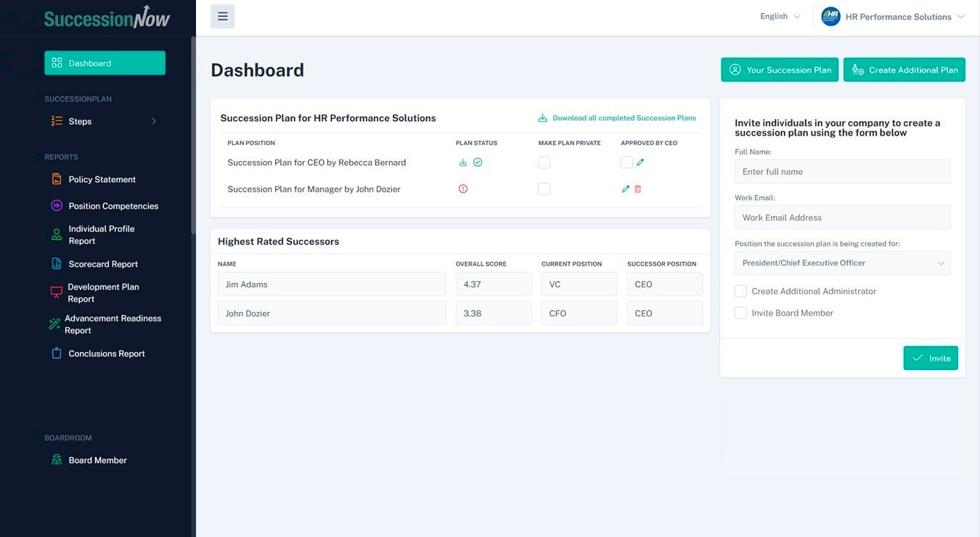Click the red delete icon for Manager plan
The image size is (980, 537).
[x=638, y=189]
